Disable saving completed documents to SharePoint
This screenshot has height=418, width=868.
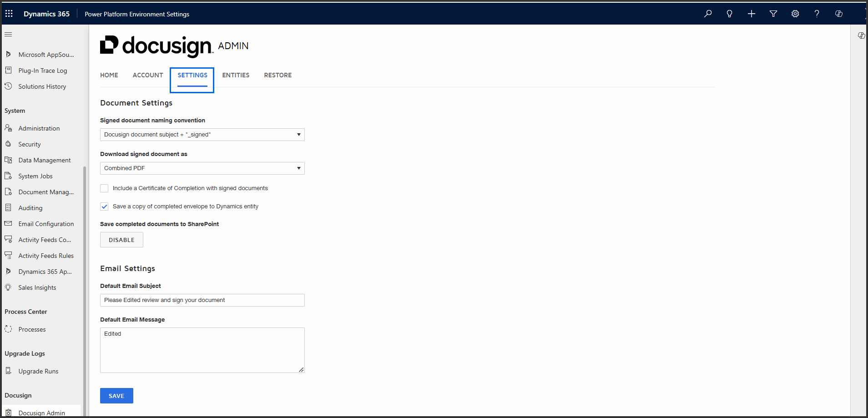tap(121, 240)
